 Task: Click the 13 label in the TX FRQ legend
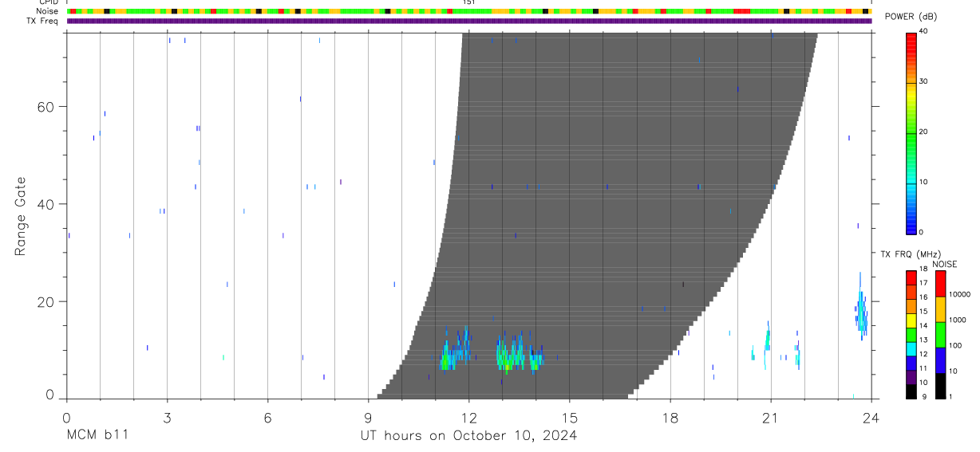tap(923, 340)
